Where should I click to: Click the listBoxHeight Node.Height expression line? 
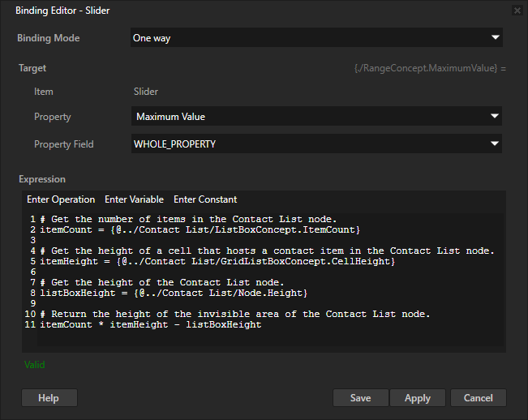click(173, 292)
